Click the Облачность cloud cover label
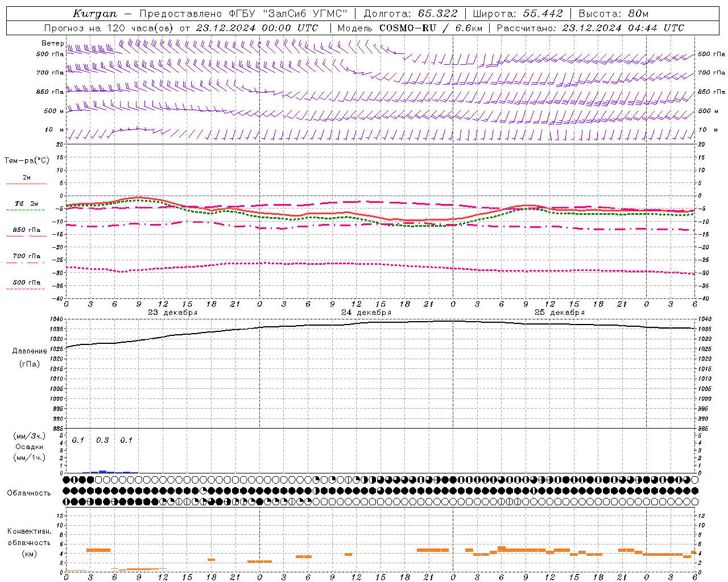 pos(29,493)
